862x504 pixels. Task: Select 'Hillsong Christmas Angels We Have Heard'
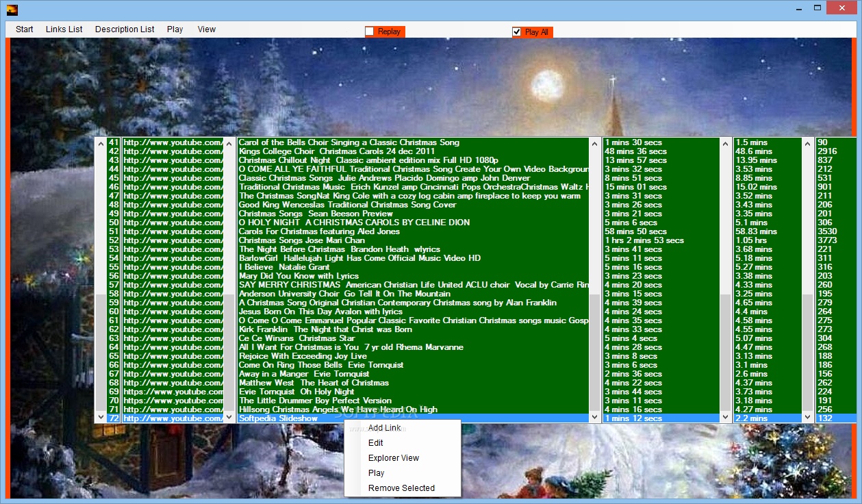(x=413, y=409)
